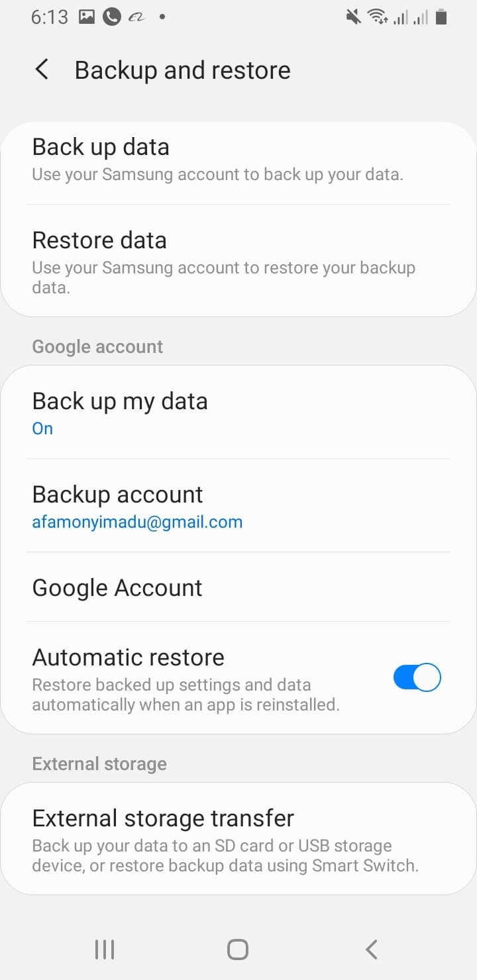
Task: Tap the Automatic restore label text
Action: 129,657
